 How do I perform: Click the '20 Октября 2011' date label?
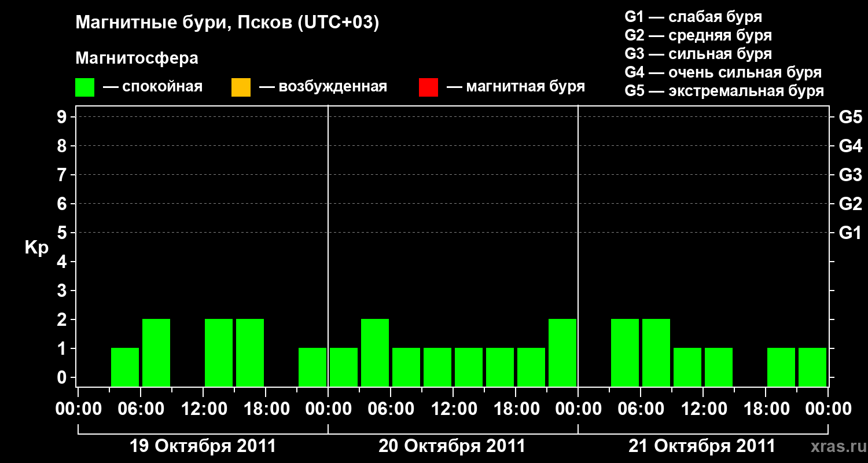(452, 446)
